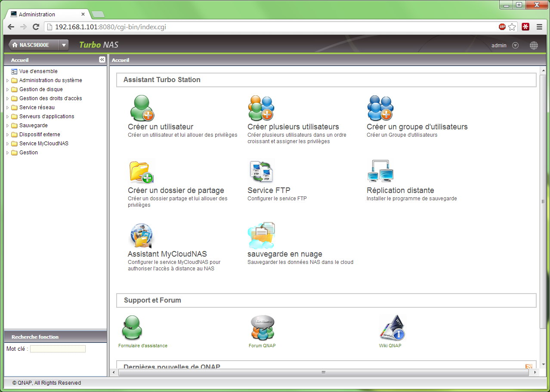The width and height of the screenshot is (550, 392).
Task: Focus the Mot clé search field
Action: tap(58, 349)
